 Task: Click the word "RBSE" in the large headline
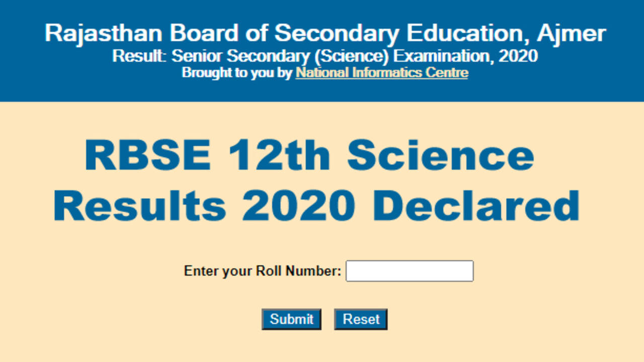(x=147, y=155)
